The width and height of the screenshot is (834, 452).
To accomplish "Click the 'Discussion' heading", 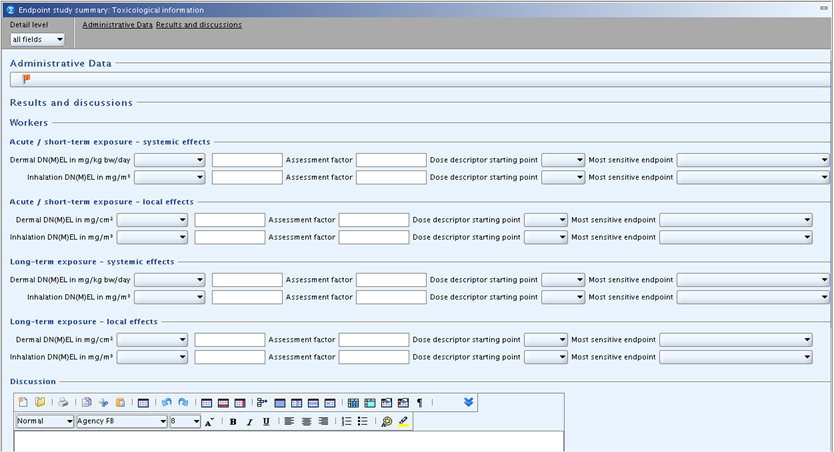I will 32,381.
